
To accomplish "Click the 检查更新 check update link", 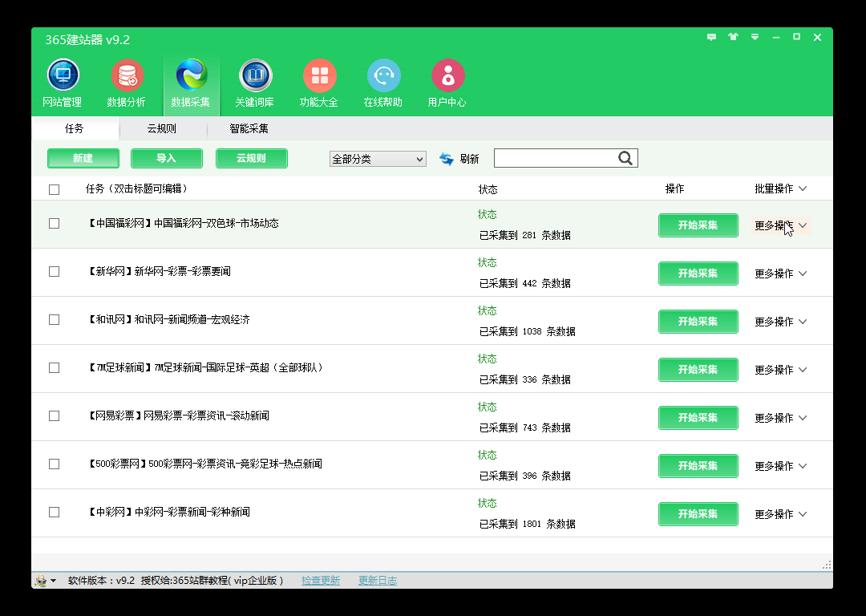I will 321,581.
